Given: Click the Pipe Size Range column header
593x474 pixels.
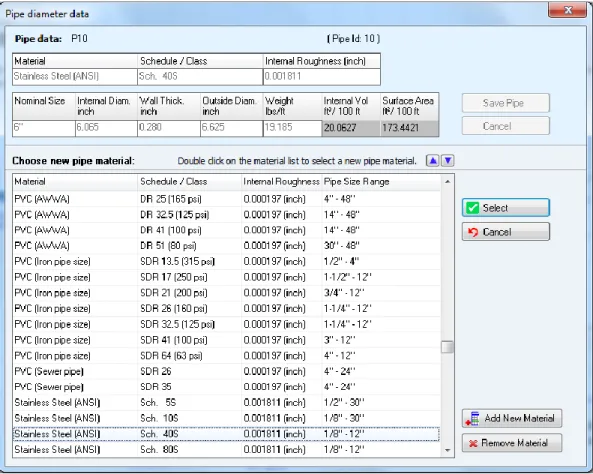Looking at the screenshot, I should [x=381, y=182].
